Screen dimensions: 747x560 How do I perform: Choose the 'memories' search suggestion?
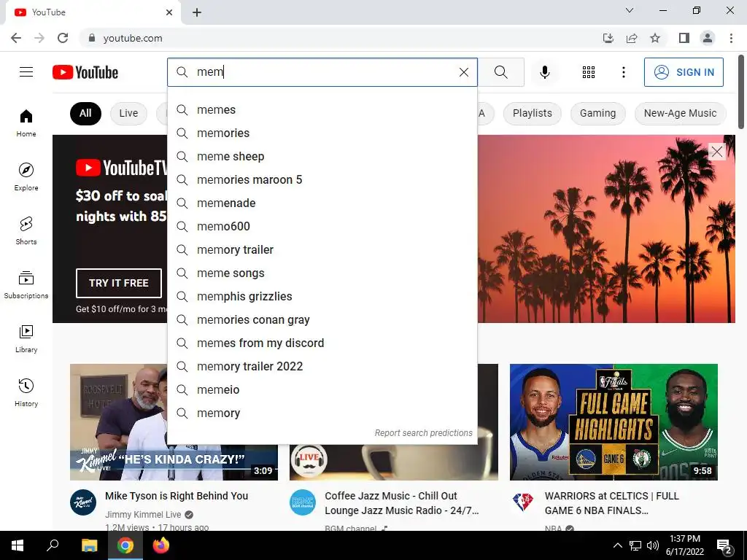[322, 133]
